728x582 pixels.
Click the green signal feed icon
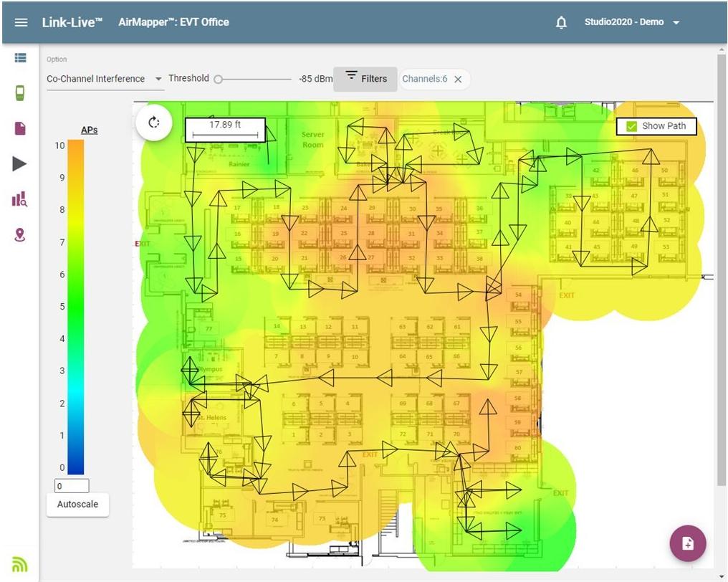click(x=20, y=564)
